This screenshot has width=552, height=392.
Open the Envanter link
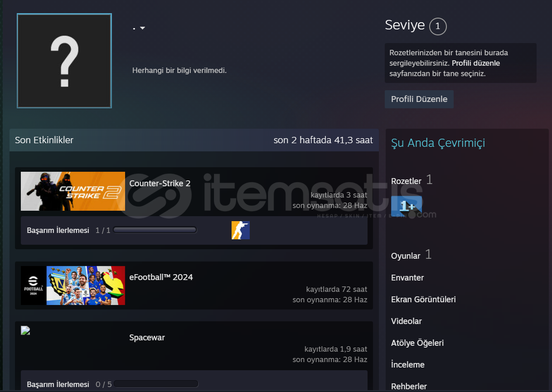tap(407, 278)
